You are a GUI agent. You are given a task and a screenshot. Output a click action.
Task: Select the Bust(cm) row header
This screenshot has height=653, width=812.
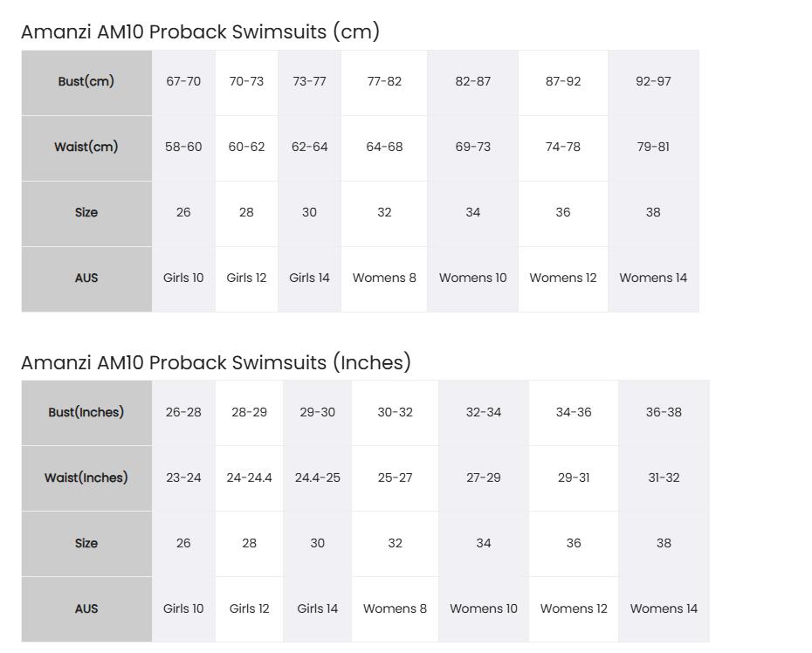click(86, 82)
